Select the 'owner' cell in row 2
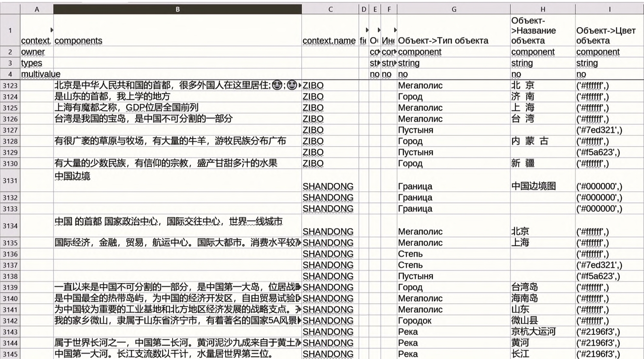Viewport: 644px width, 359px height. pos(36,52)
